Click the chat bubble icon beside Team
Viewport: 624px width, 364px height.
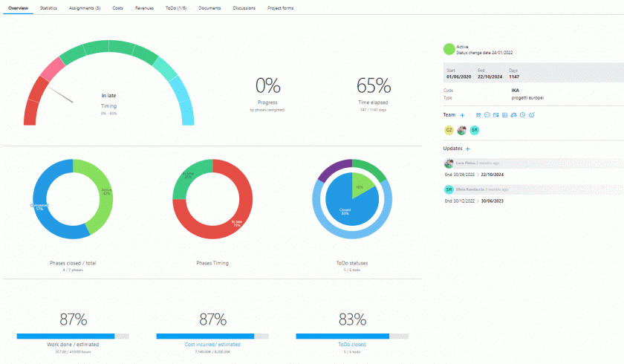487,115
